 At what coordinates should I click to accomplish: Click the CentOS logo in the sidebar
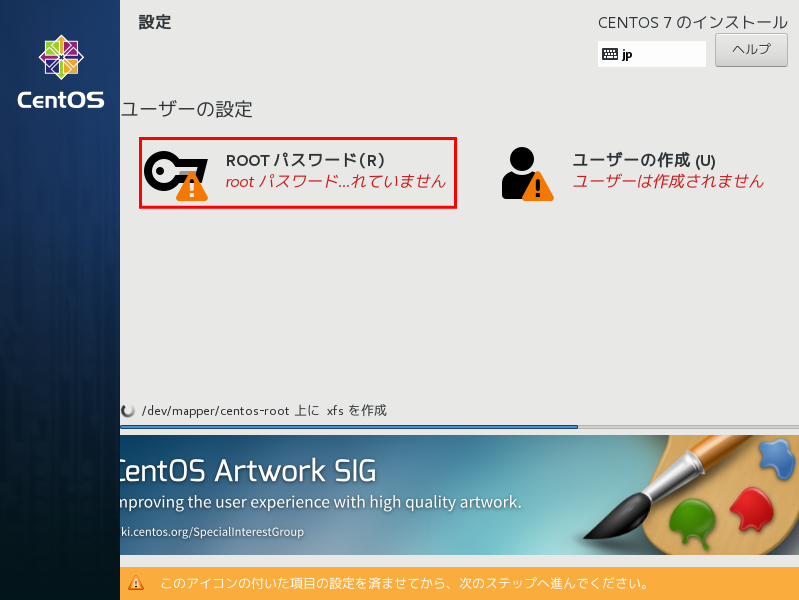coord(60,60)
